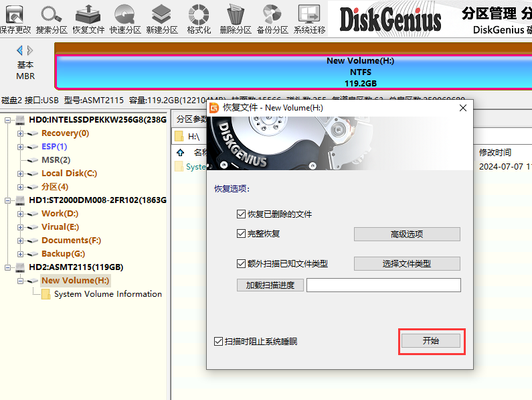
Task: Select the System Volume Information folder icon
Action: pos(46,294)
